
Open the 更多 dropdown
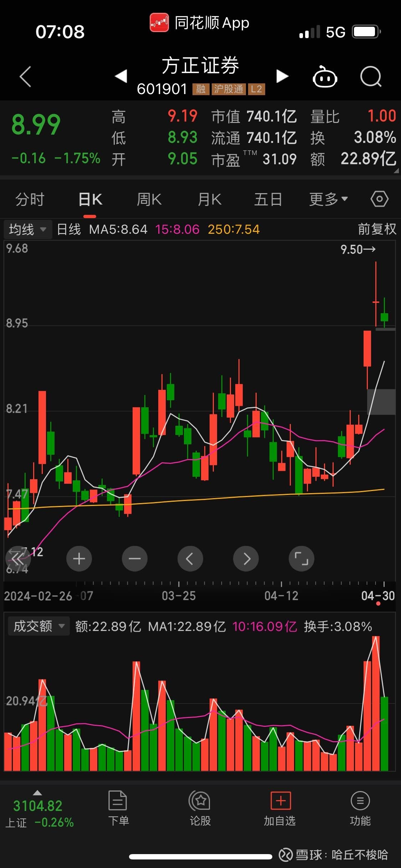pyautogui.click(x=328, y=199)
